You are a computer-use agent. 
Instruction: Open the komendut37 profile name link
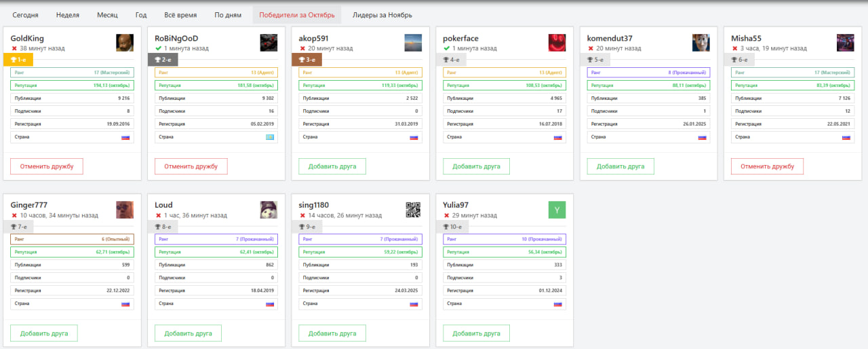click(610, 38)
